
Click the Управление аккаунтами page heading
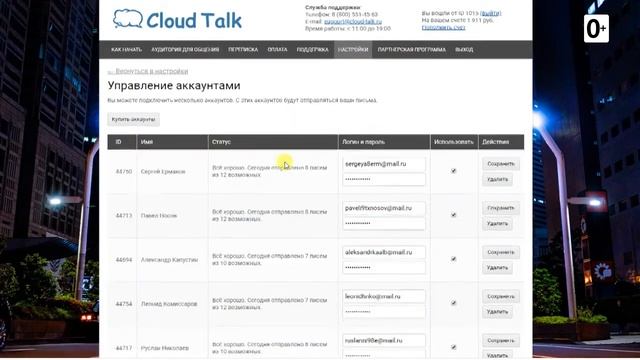tap(174, 85)
